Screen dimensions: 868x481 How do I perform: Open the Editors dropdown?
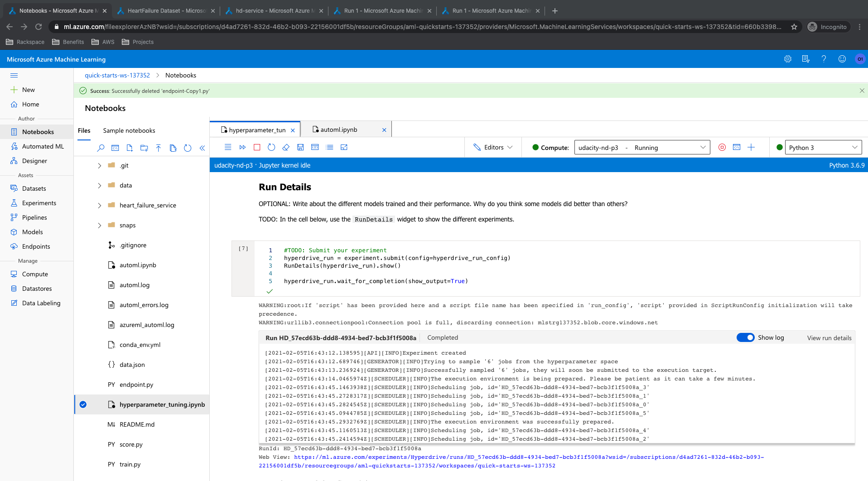pos(493,147)
